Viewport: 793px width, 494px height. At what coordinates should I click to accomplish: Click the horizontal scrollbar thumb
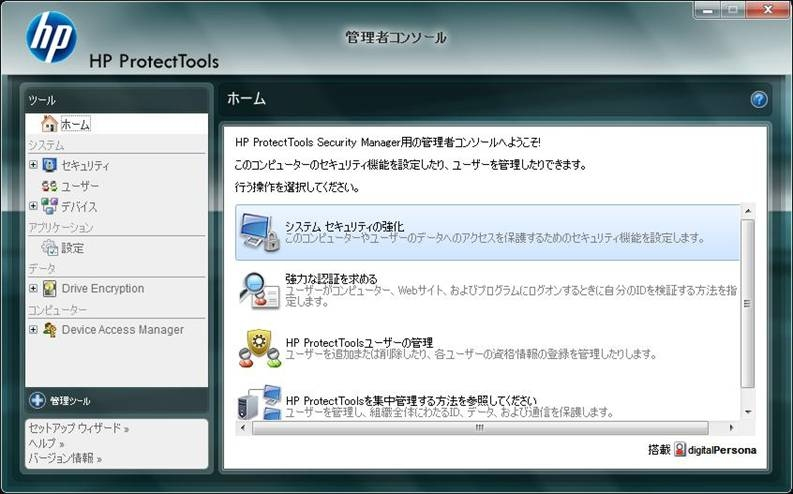(x=479, y=428)
